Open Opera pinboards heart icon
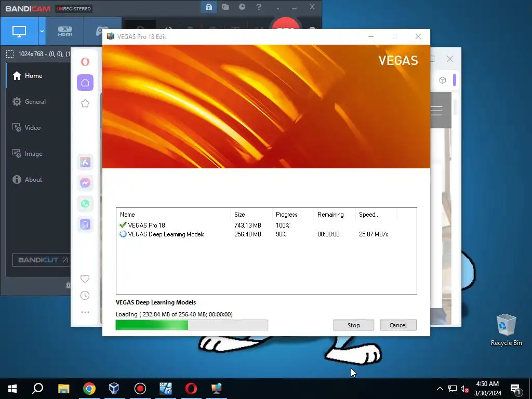 pos(85,278)
